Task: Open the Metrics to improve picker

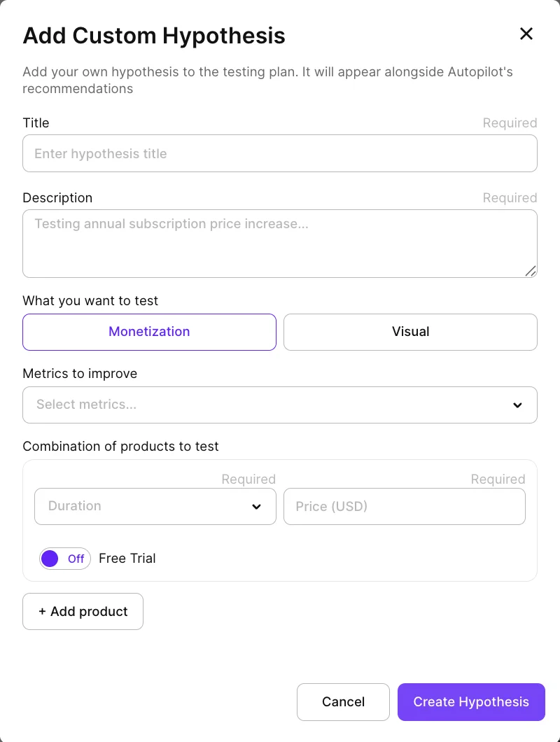Action: (280, 405)
